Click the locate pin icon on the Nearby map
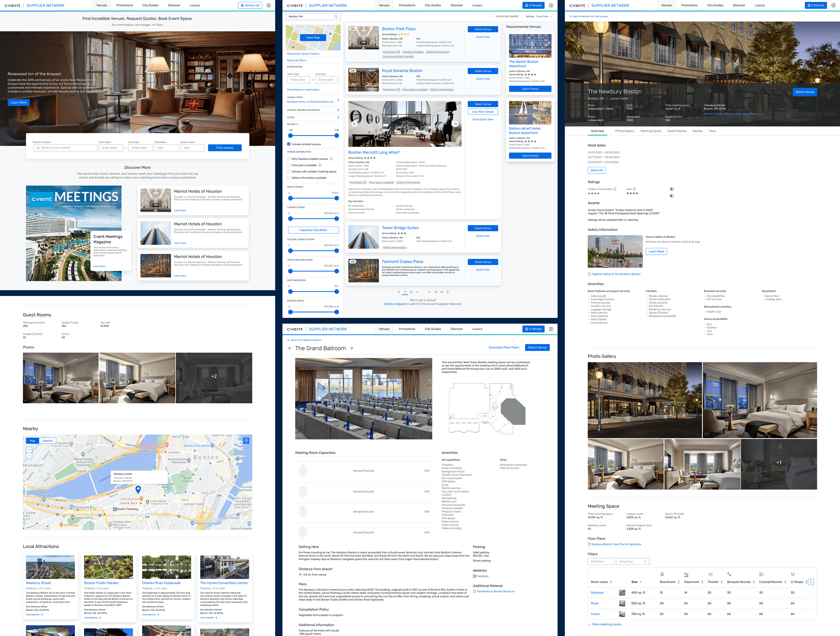840x636 pixels. 246,441
